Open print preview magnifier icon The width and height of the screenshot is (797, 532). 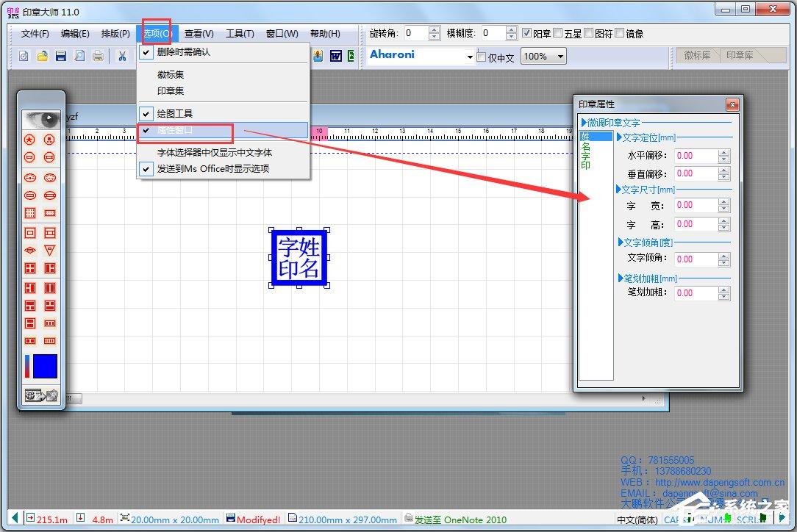click(x=80, y=56)
